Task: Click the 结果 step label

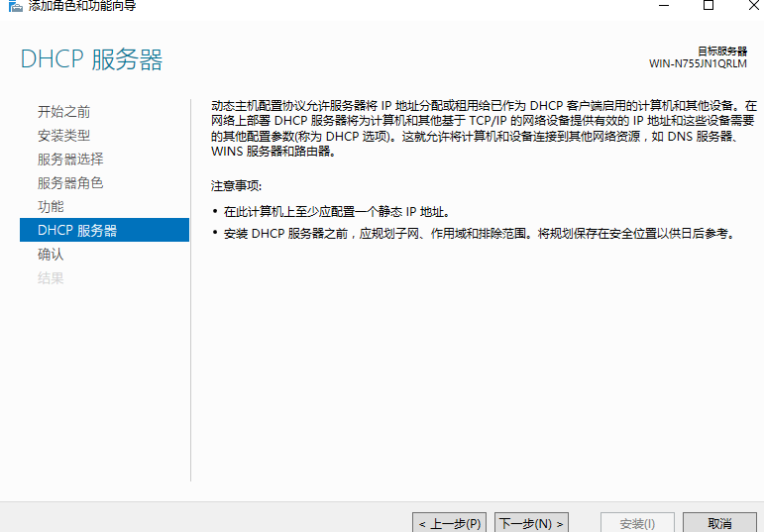Action: point(51,278)
